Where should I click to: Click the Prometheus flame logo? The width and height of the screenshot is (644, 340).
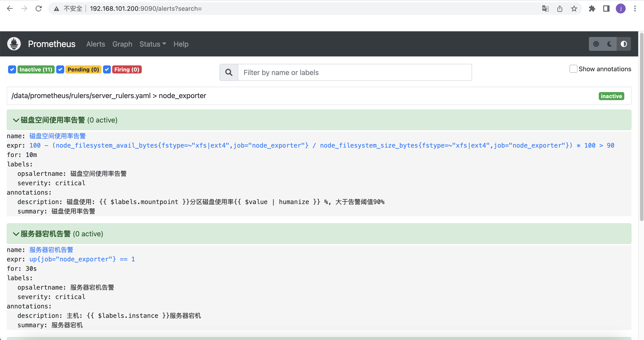[14, 44]
